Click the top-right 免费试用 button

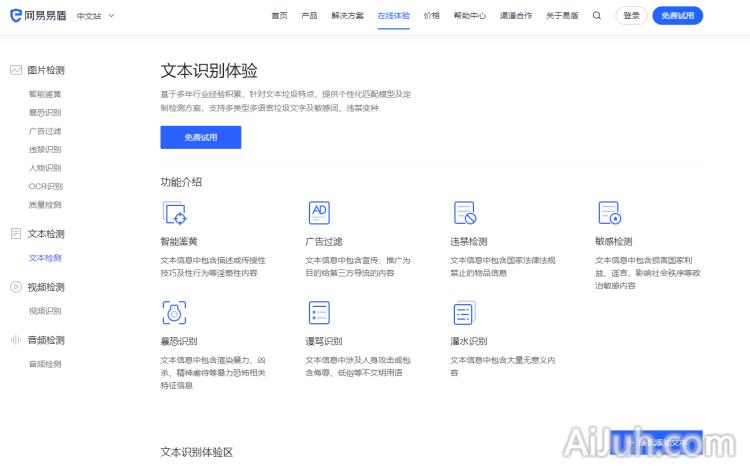click(x=677, y=16)
